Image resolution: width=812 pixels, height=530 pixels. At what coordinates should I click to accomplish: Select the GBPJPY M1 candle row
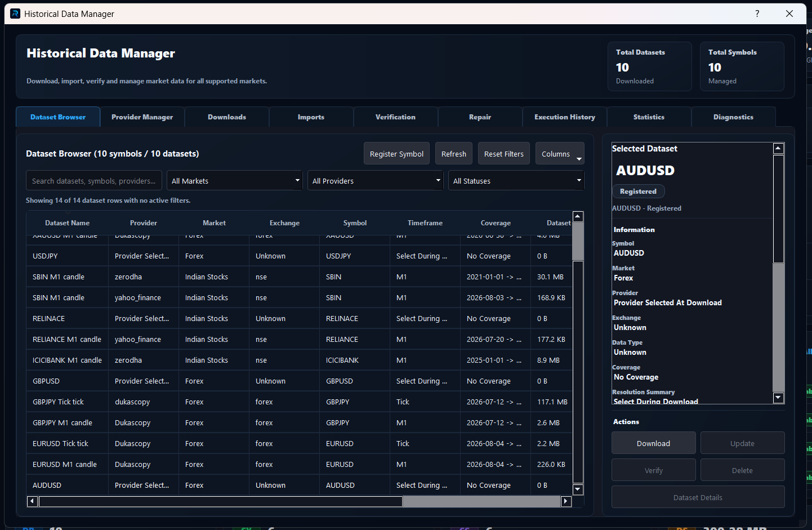point(300,422)
